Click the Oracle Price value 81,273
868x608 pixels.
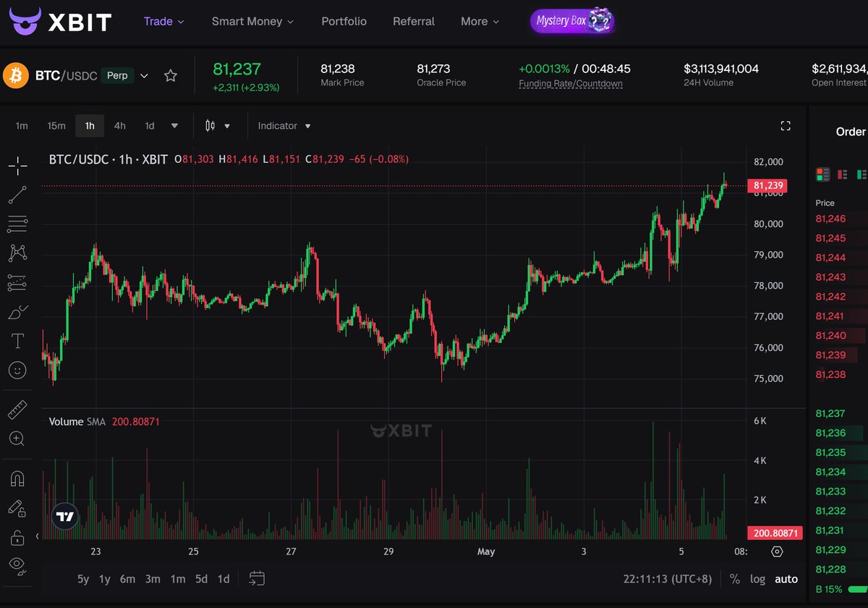click(x=434, y=69)
